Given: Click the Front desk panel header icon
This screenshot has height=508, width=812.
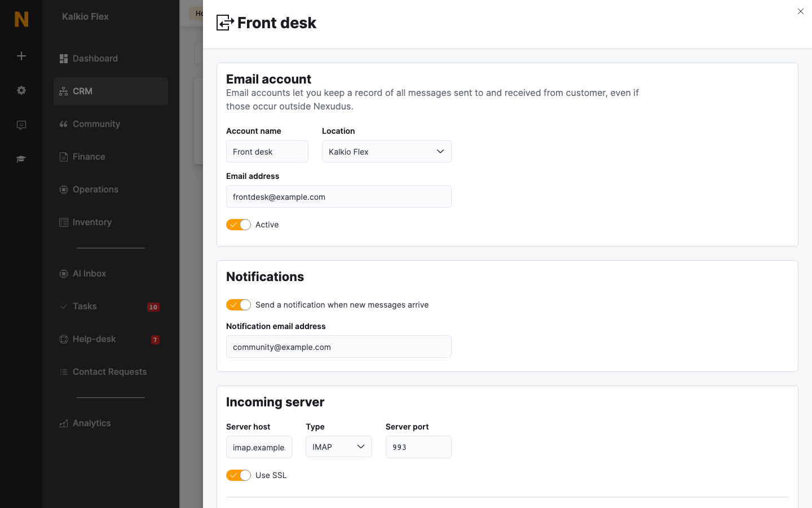Looking at the screenshot, I should (x=225, y=23).
